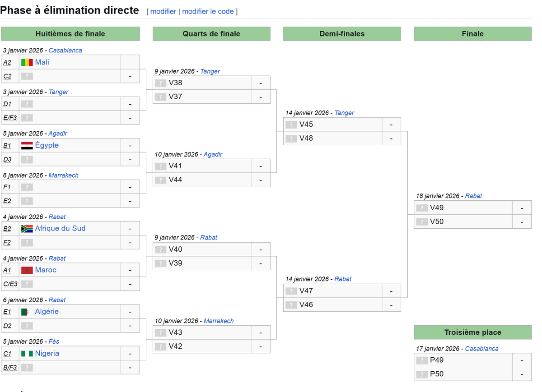Screen dimensions: 542x392
Task: Open the Fès venue link
Action: pos(54,341)
